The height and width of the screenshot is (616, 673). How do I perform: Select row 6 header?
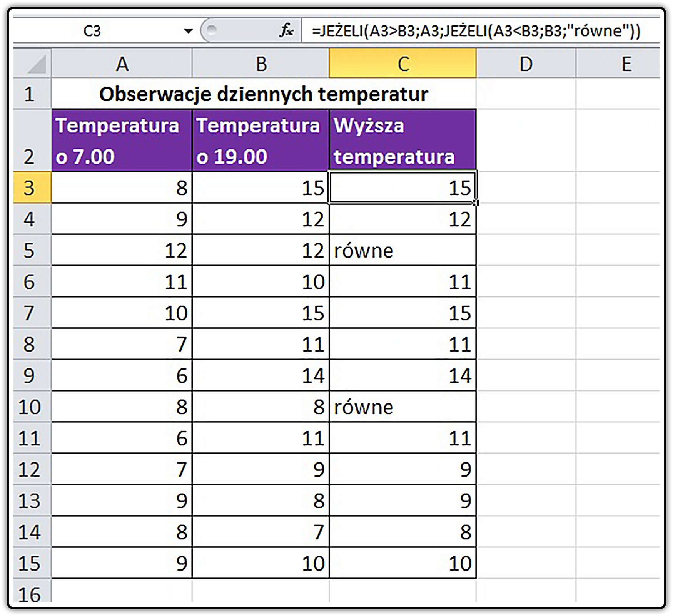coord(32,281)
